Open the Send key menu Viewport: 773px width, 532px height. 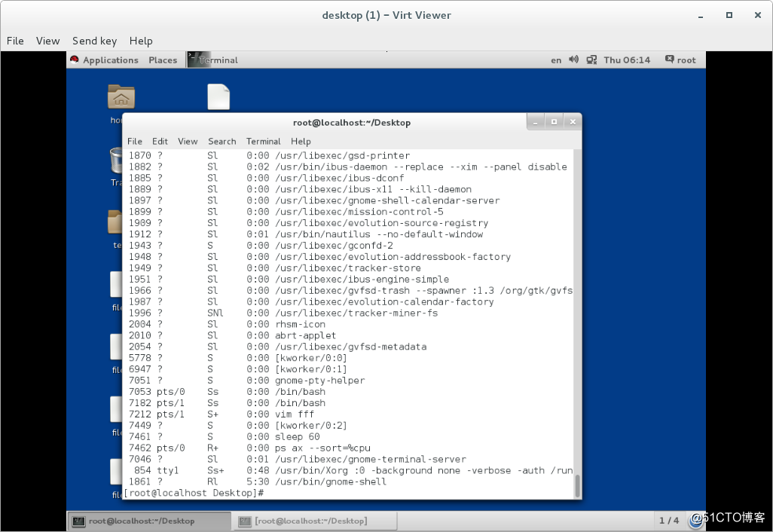click(95, 41)
